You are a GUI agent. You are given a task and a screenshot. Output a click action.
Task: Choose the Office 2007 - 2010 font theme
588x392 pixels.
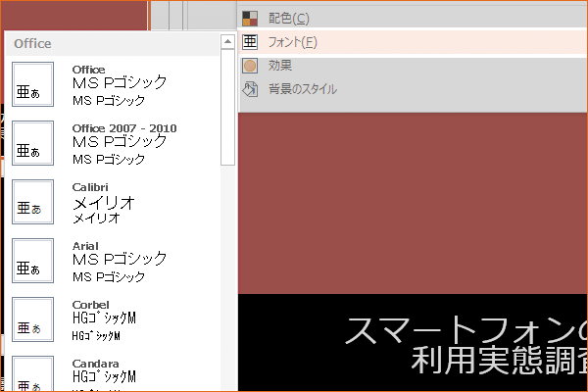tap(113, 143)
